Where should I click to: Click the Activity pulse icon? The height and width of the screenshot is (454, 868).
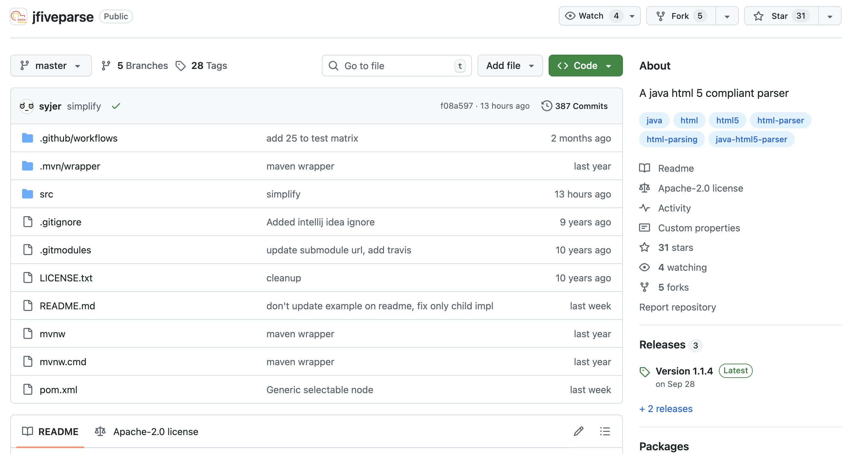[x=644, y=208]
